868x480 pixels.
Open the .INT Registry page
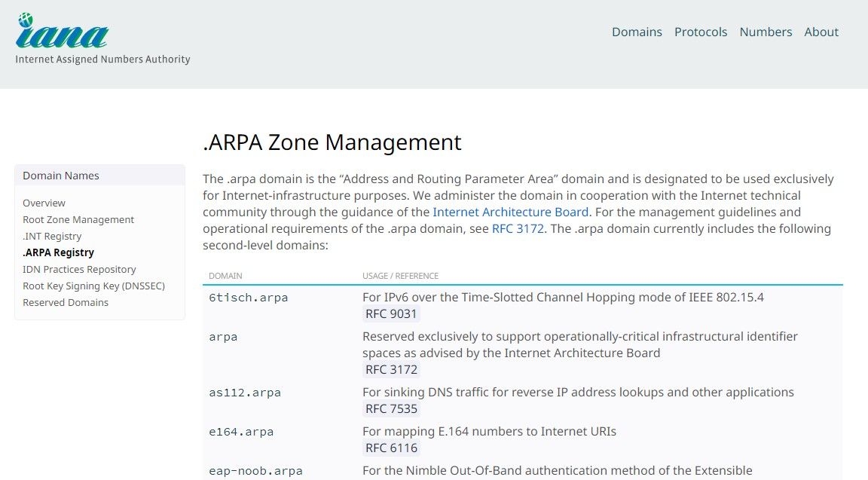(52, 236)
